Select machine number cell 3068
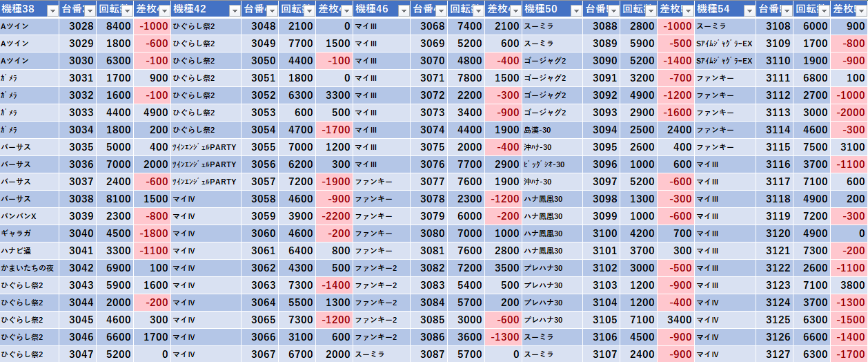This screenshot has width=868, height=362. [x=428, y=26]
